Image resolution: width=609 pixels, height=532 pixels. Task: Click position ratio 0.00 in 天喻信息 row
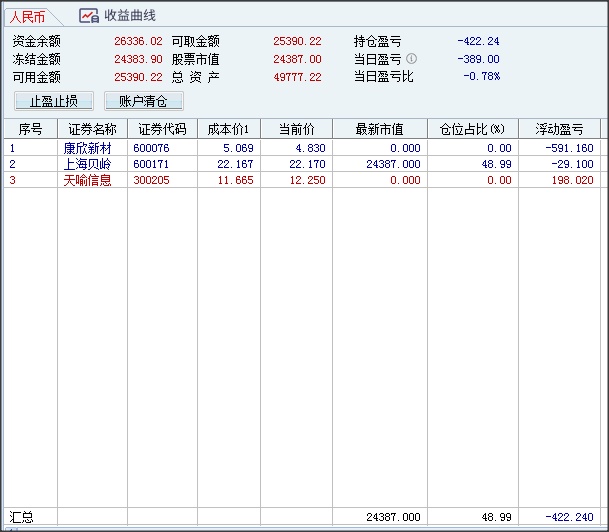coord(499,180)
